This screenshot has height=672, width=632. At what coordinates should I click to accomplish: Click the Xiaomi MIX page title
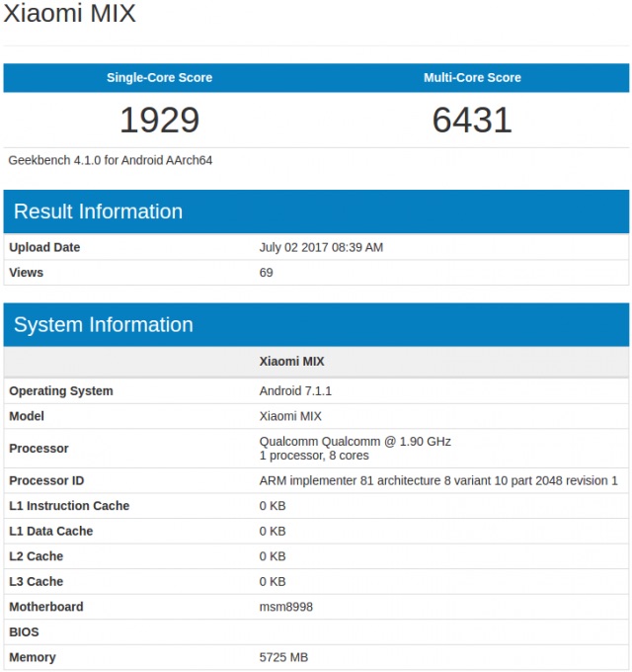[x=69, y=13]
